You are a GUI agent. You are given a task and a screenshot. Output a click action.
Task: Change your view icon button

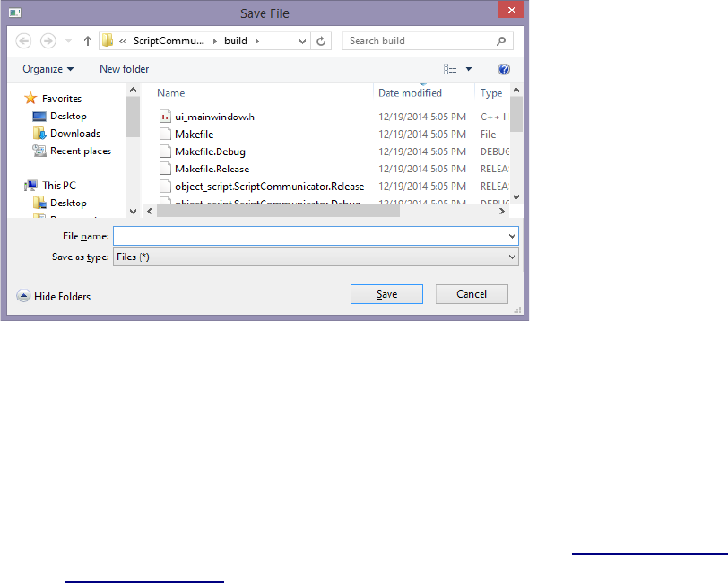coord(450,69)
